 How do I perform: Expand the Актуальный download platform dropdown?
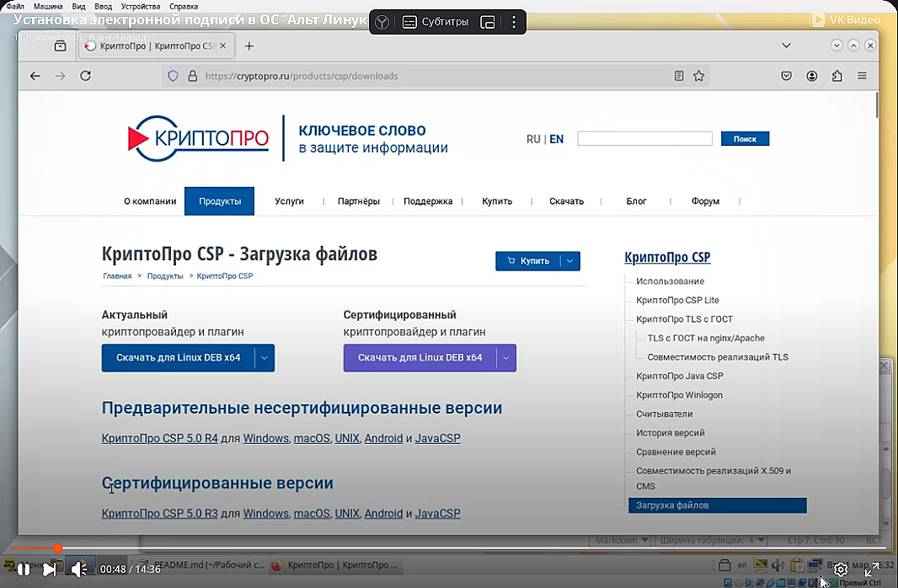(265, 358)
